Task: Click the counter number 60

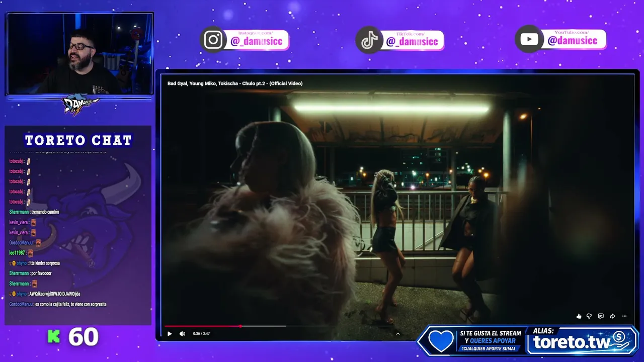Action: click(83, 337)
